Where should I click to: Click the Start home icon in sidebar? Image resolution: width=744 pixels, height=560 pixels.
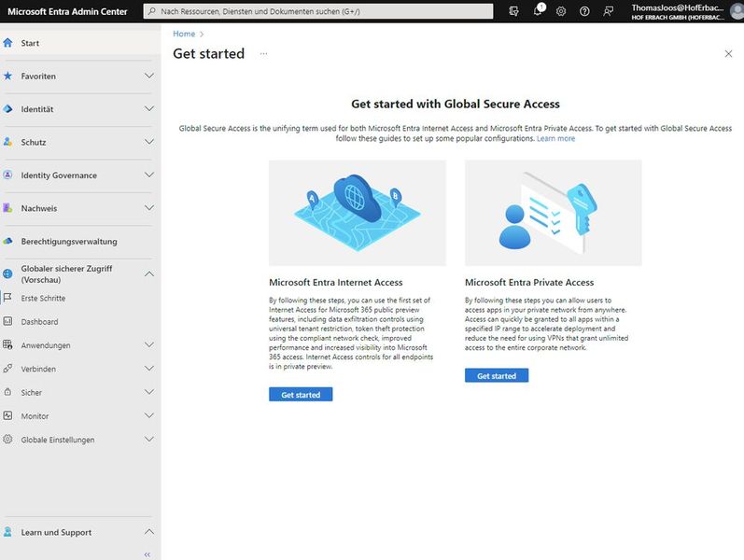click(7, 43)
